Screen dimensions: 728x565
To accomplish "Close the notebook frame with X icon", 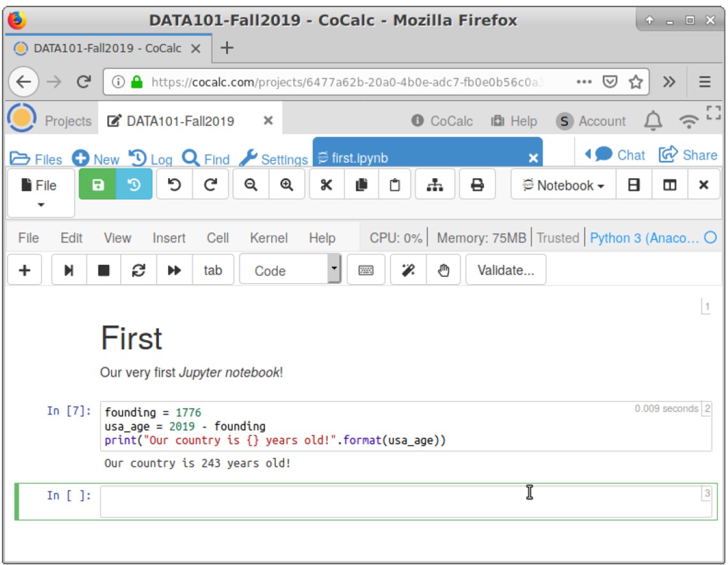I will 704,185.
